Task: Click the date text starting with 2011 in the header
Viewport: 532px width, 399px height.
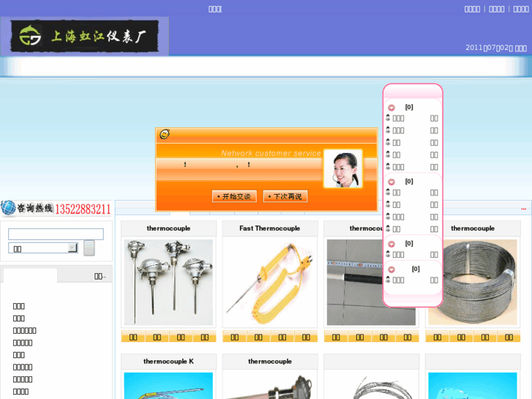Action: (x=496, y=48)
